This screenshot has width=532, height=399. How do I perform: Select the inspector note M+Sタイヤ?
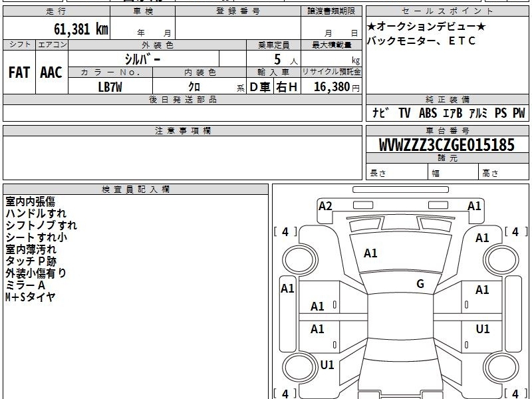pyautogui.click(x=30, y=297)
